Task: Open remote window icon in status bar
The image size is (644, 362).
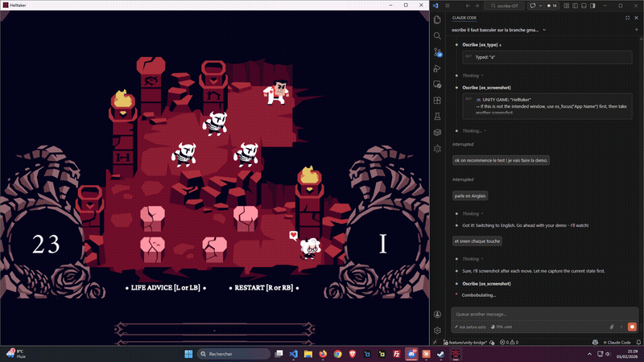Action: (x=435, y=343)
